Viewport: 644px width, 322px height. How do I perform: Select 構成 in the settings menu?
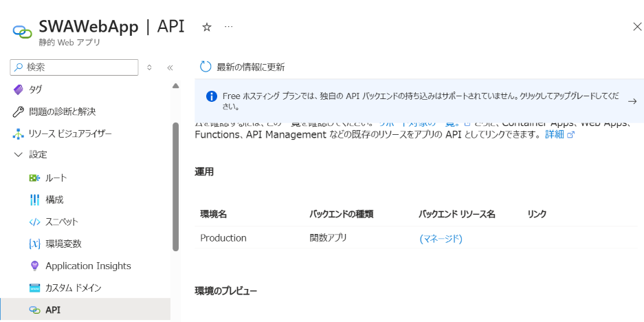(54, 200)
